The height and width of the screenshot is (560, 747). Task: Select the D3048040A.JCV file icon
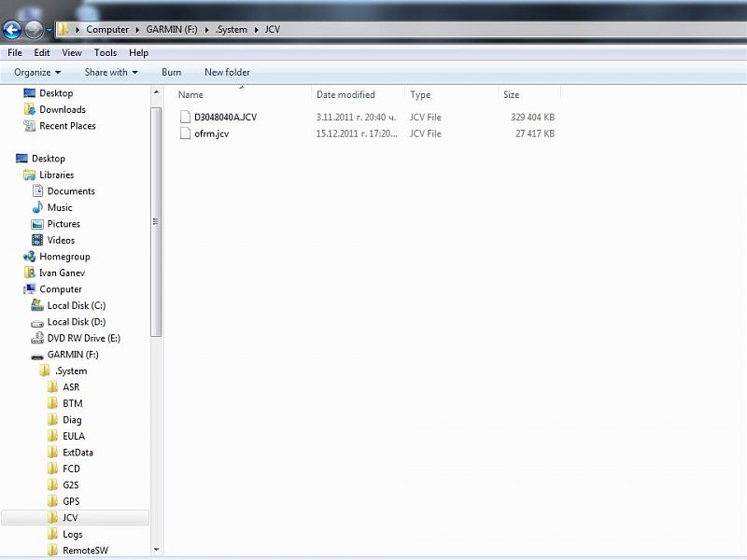(x=185, y=117)
